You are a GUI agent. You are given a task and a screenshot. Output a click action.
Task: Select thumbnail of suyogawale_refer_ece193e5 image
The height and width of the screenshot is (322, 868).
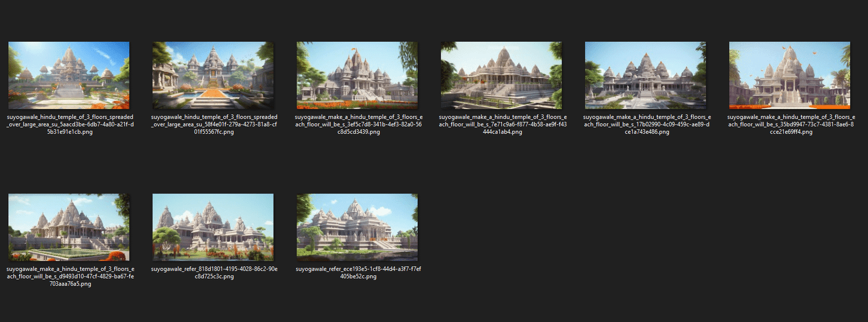coord(358,227)
